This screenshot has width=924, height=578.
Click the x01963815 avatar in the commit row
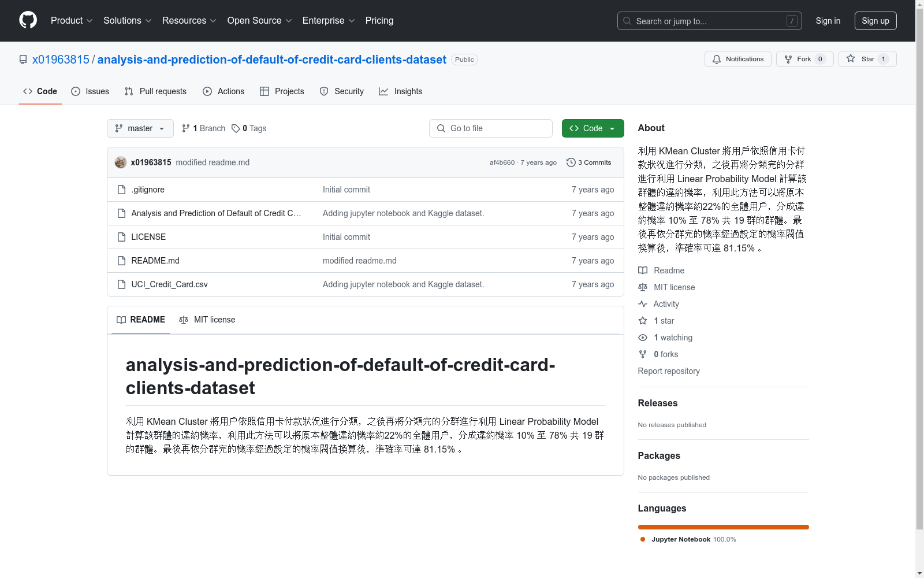[x=121, y=162]
